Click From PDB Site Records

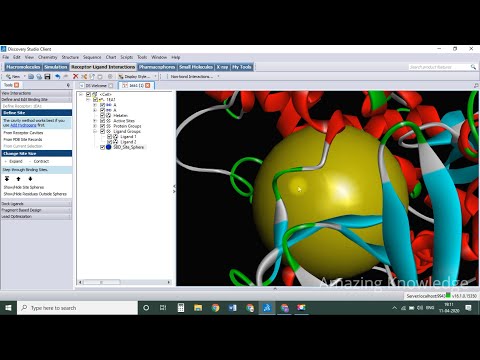[x=23, y=139]
